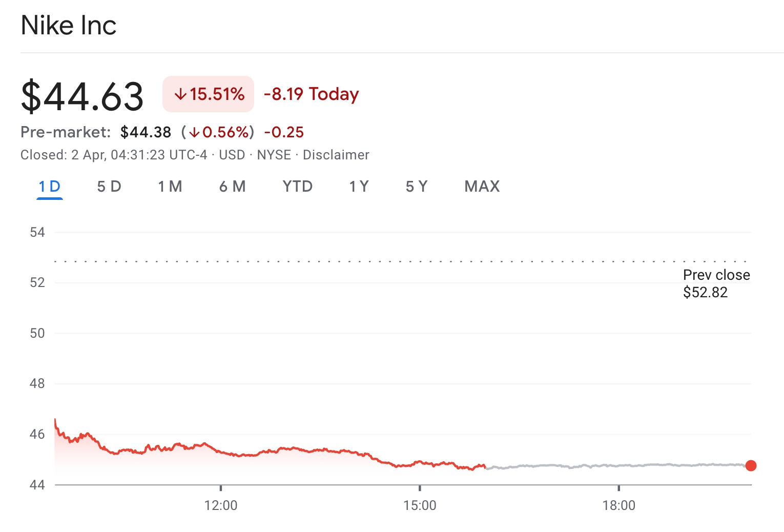Open the Disclaimer link

(x=336, y=155)
